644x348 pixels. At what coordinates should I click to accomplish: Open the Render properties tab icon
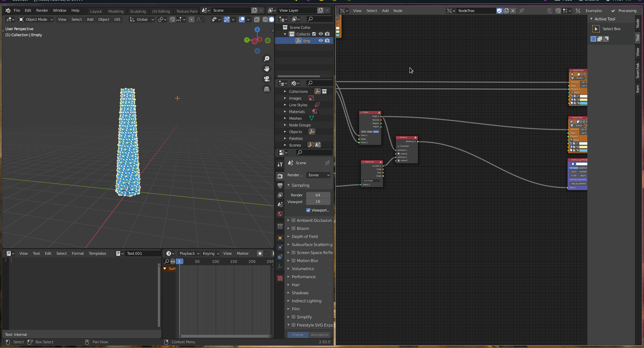(280, 176)
